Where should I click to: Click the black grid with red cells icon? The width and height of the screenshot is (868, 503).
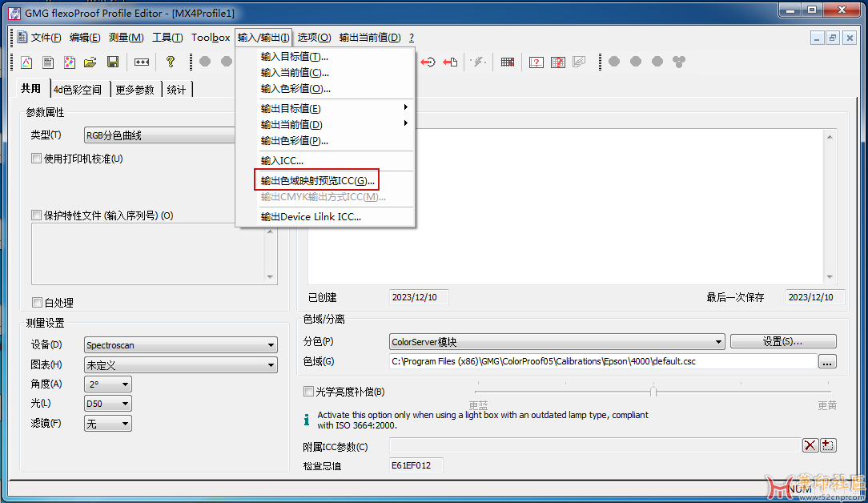point(508,62)
